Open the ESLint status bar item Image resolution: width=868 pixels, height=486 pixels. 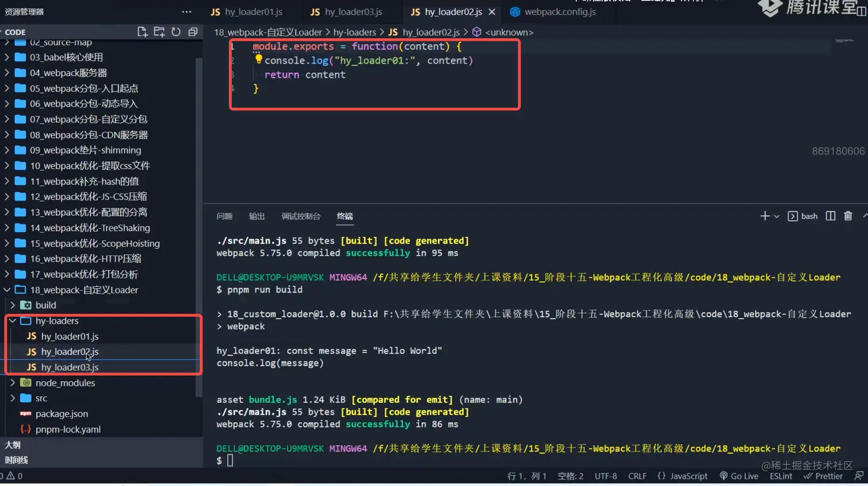click(781, 476)
